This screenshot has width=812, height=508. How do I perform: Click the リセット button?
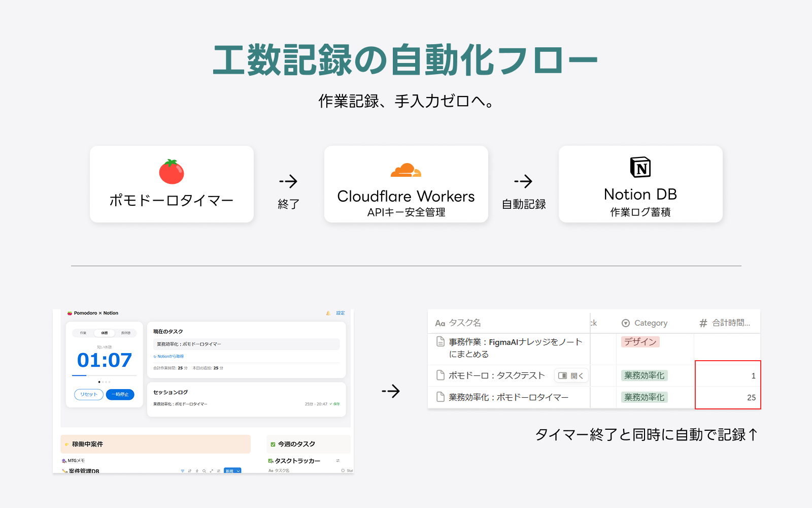[x=88, y=395]
